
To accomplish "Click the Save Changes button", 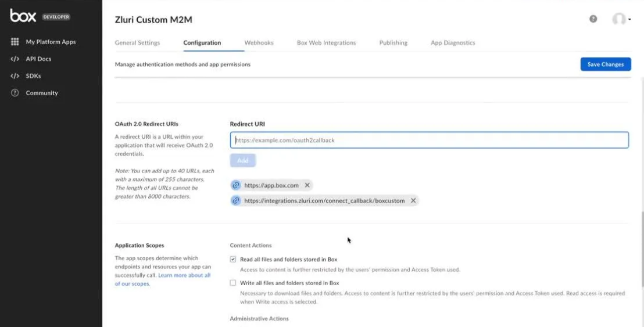I will pyautogui.click(x=606, y=64).
